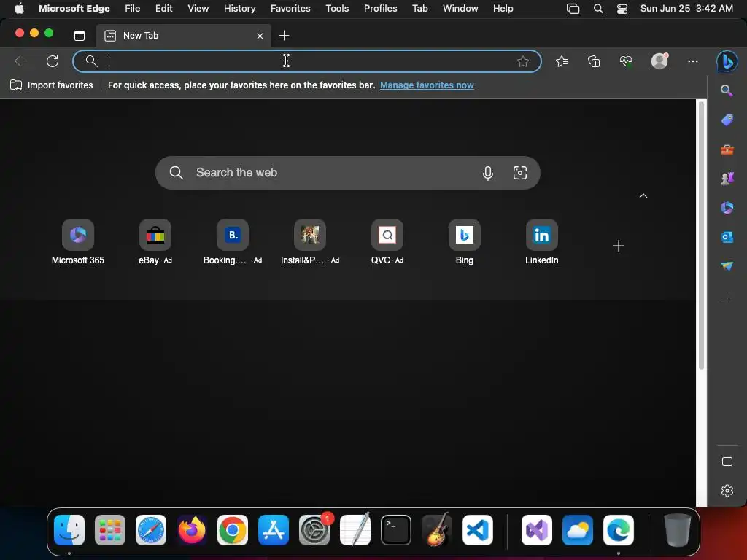747x560 pixels.
Task: Start visual search camera icon
Action: click(x=519, y=173)
